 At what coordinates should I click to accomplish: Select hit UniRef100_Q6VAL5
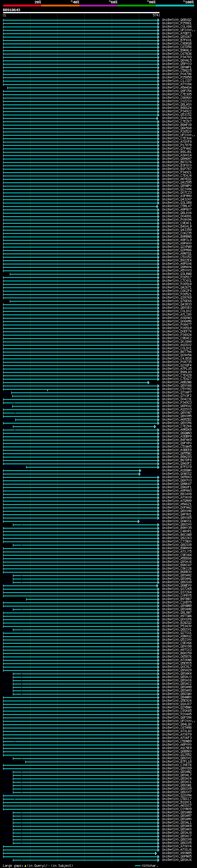coord(177,60)
